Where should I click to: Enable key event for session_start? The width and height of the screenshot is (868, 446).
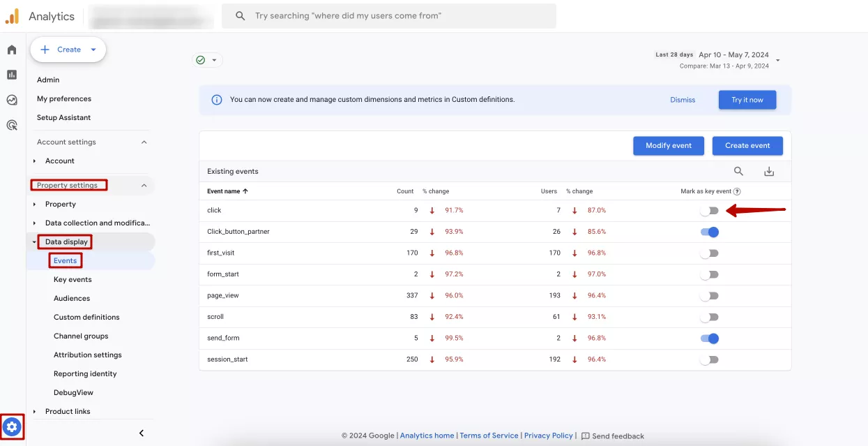pos(709,359)
